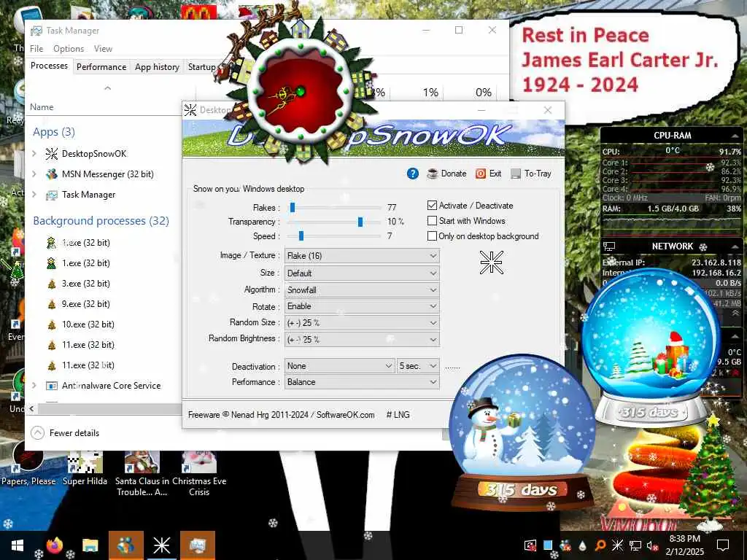This screenshot has width=747, height=560.
Task: Click the muted speaker tray icon
Action: click(652, 545)
